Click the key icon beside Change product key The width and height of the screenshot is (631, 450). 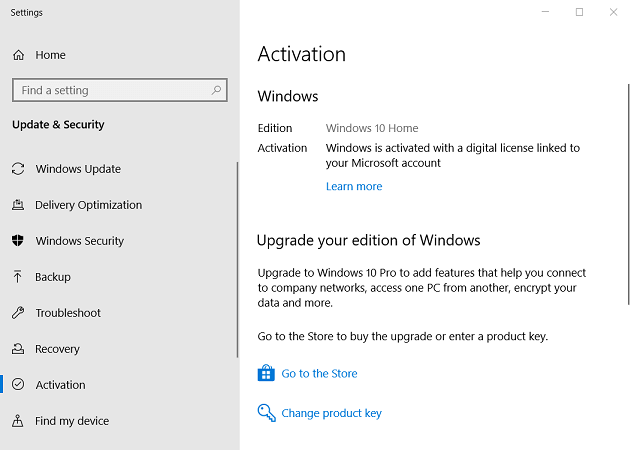[266, 412]
